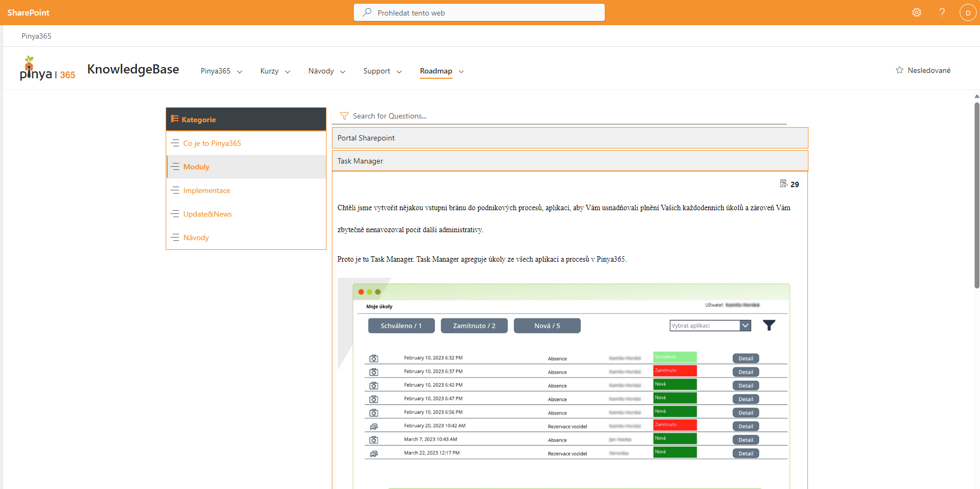Click the star icon next to Nesledované

(900, 70)
